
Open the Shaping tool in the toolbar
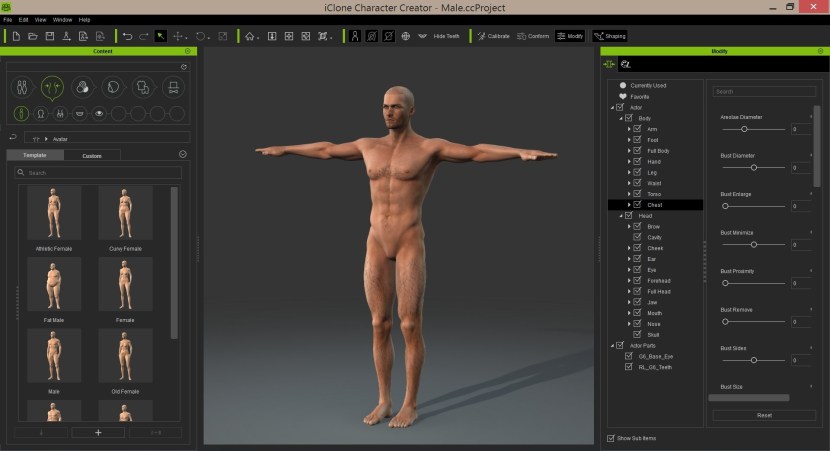pos(610,36)
